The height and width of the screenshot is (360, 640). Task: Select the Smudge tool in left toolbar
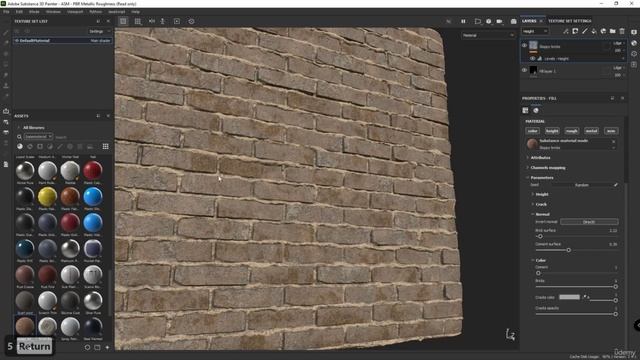point(6,75)
